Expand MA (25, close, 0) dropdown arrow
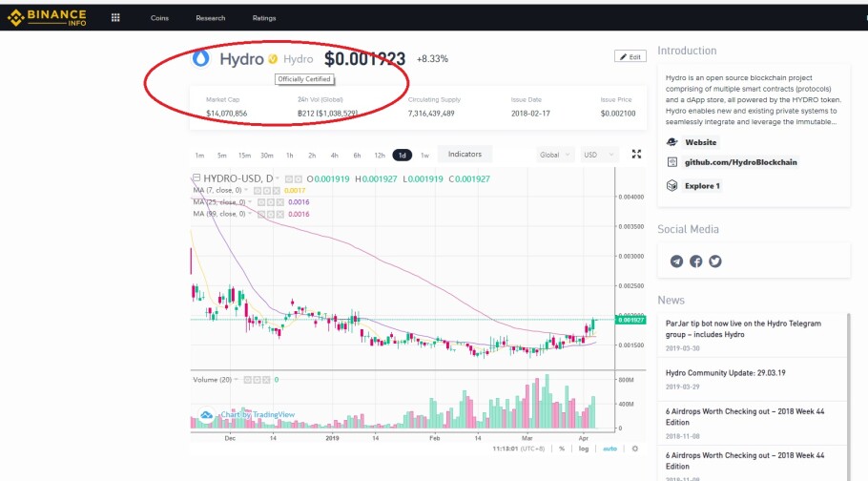Image resolution: width=868 pixels, height=481 pixels. pyautogui.click(x=250, y=201)
